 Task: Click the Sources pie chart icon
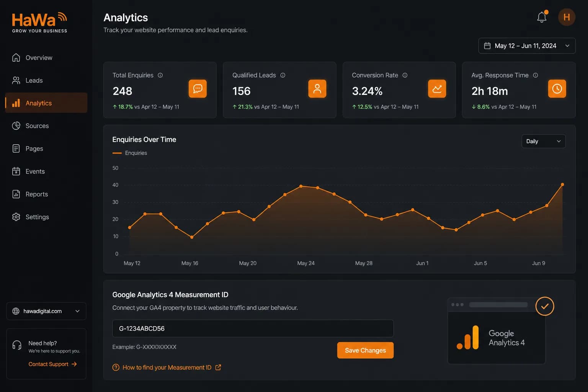[x=16, y=126]
